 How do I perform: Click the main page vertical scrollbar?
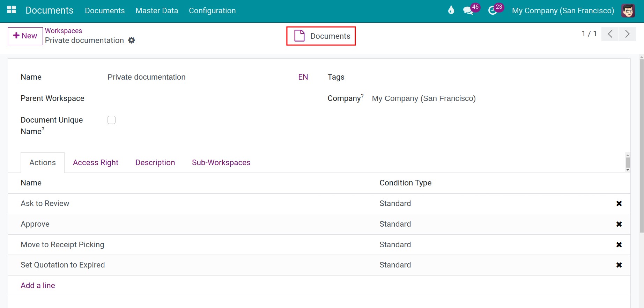click(x=642, y=146)
